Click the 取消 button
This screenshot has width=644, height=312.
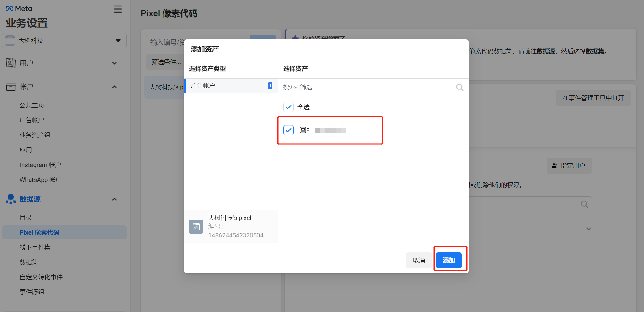click(419, 260)
